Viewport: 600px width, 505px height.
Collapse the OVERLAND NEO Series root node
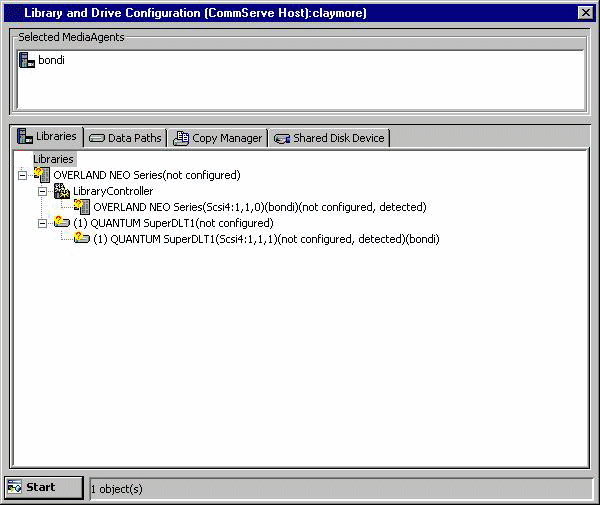23,175
